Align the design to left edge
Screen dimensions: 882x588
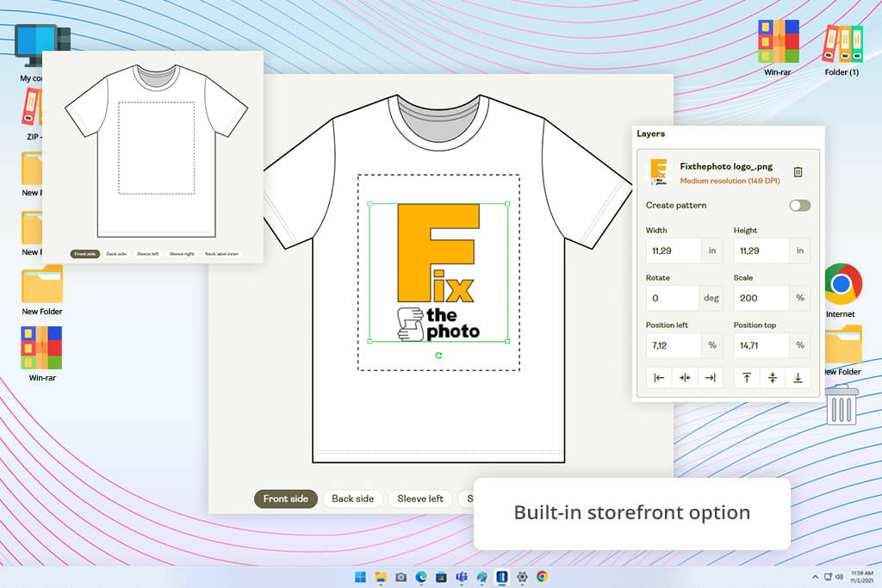coord(659,378)
